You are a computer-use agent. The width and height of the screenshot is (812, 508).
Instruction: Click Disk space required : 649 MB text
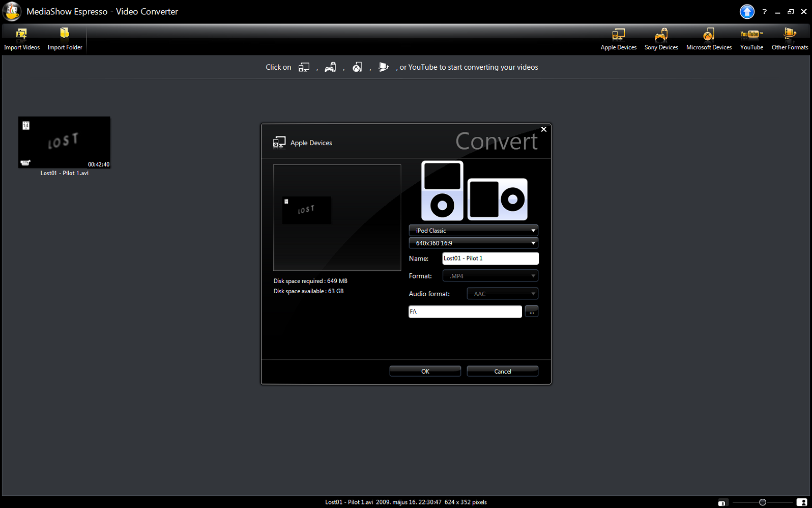point(310,281)
